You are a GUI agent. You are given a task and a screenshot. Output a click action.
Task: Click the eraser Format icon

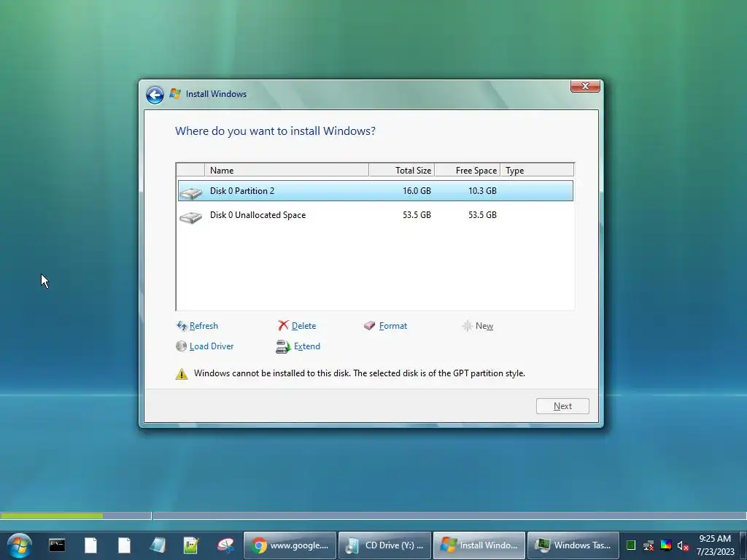click(370, 325)
